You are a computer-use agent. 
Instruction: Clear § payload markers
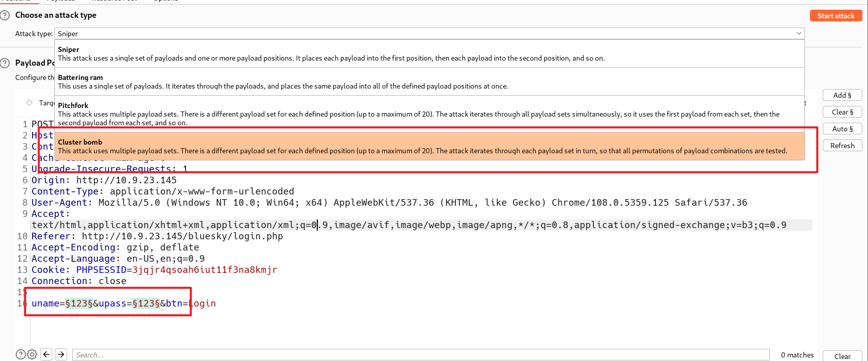click(842, 112)
